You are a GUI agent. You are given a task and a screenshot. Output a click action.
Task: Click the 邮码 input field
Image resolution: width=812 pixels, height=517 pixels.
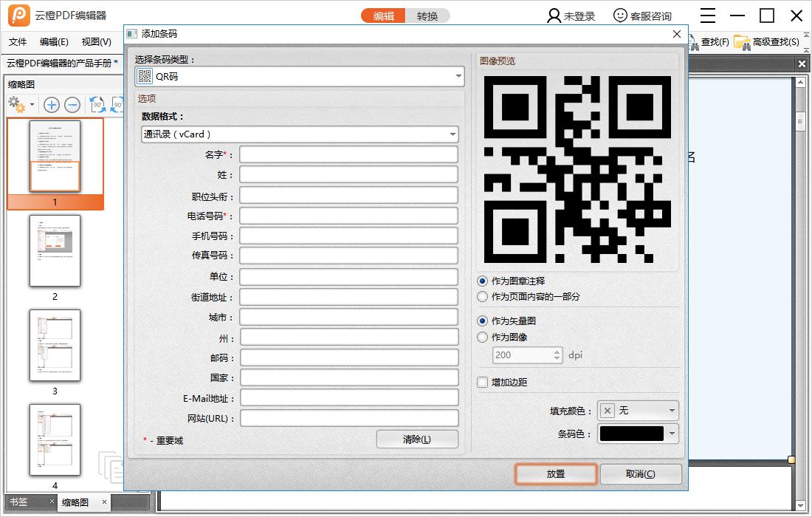[349, 357]
